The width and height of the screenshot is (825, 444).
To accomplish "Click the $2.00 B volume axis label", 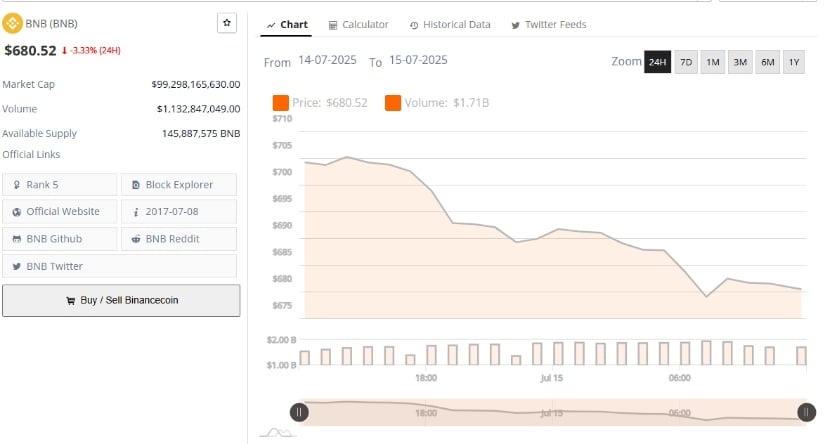I will tap(281, 340).
